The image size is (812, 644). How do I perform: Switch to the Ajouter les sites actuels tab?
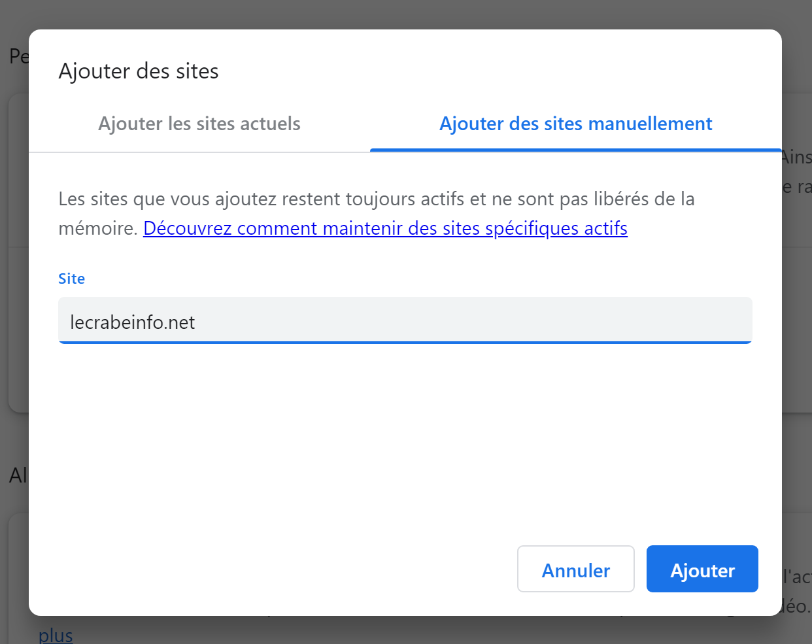click(x=199, y=124)
